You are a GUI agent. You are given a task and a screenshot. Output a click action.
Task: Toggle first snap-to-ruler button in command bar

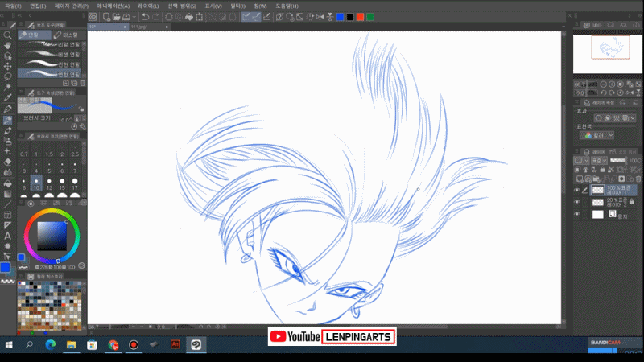click(246, 17)
